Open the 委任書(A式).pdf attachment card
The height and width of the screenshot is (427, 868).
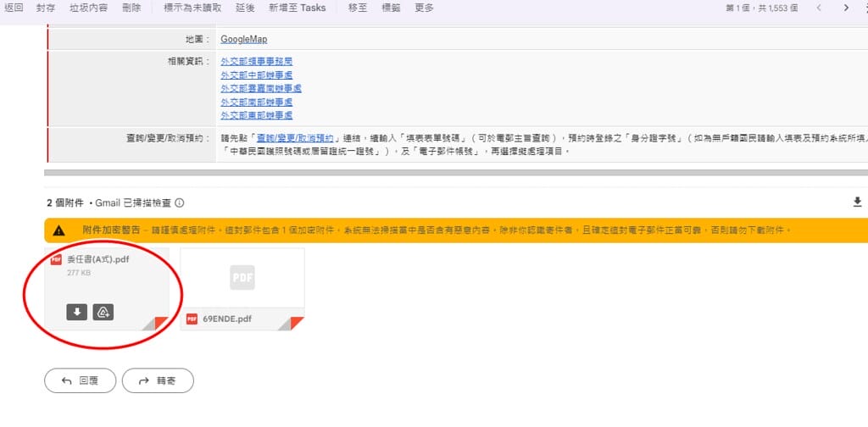point(106,289)
